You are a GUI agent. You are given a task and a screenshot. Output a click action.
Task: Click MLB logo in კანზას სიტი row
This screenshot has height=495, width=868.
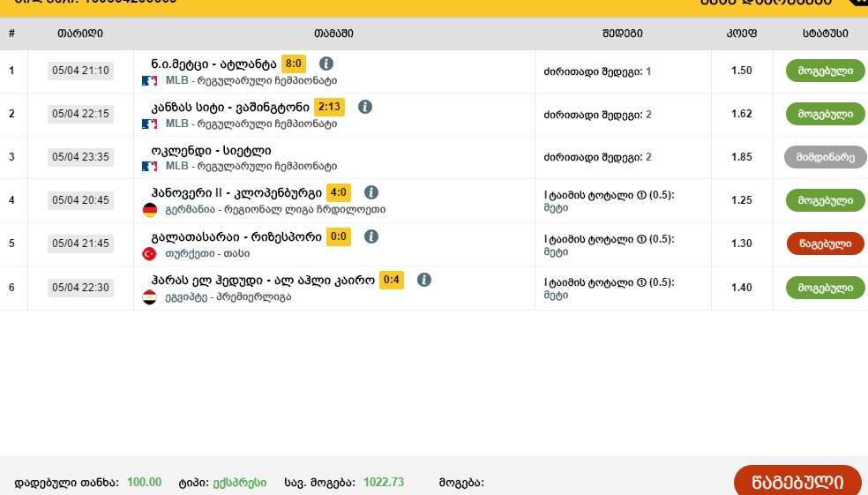(149, 124)
